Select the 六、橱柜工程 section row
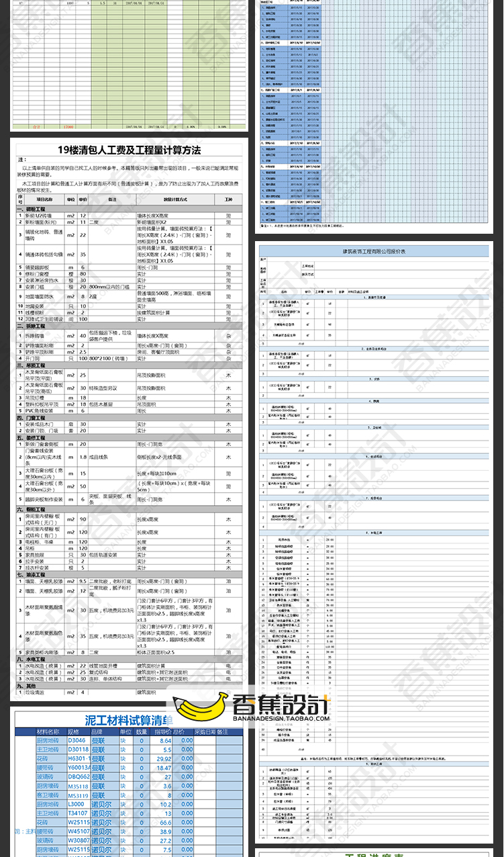 [x=34, y=510]
